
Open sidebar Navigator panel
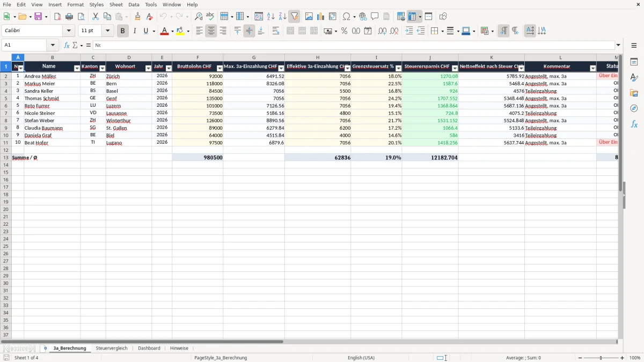(634, 108)
